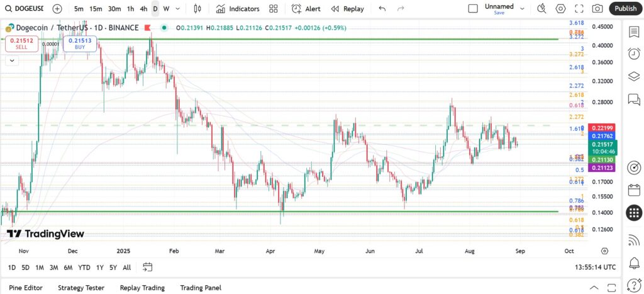
Task: Click the 0.21513 BUY button
Action: pos(80,43)
